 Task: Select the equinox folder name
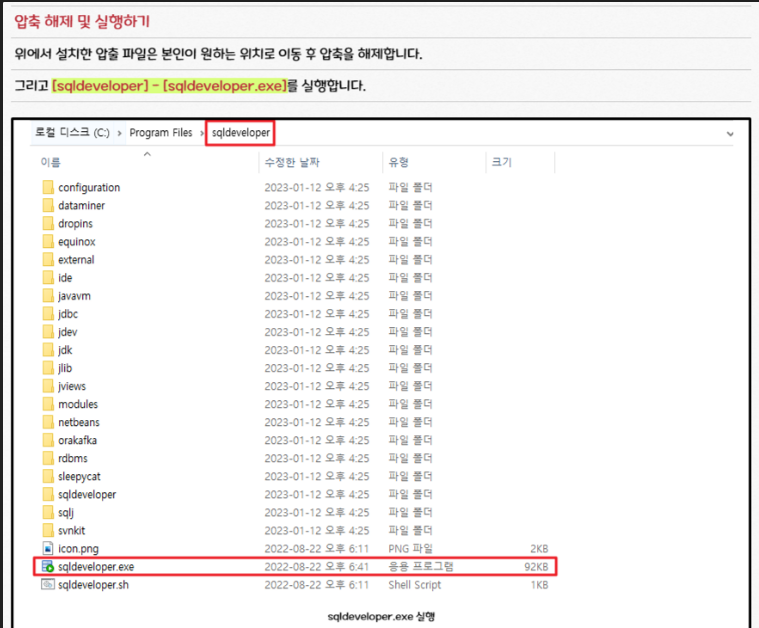(x=76, y=242)
